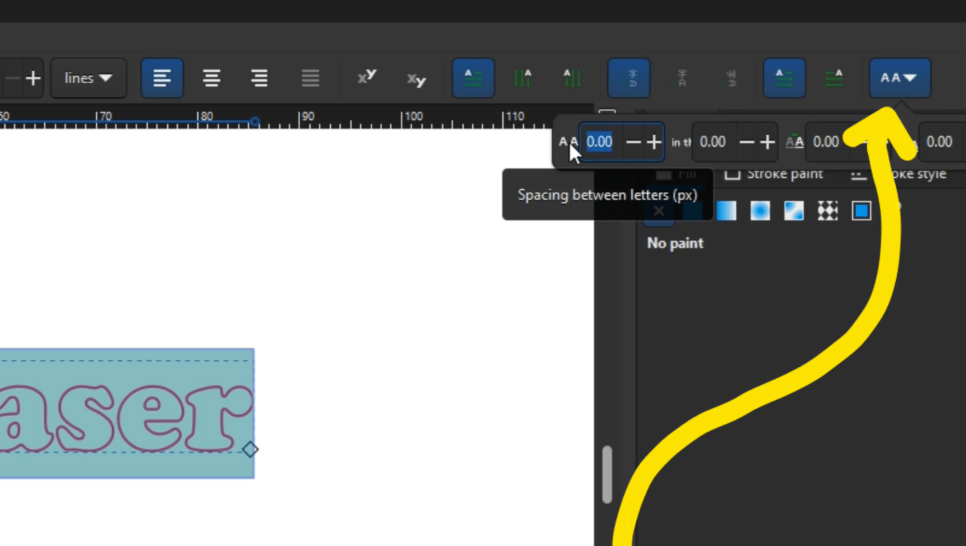This screenshot has height=546, width=966.
Task: Choose the radial gradient fill type
Action: point(760,210)
